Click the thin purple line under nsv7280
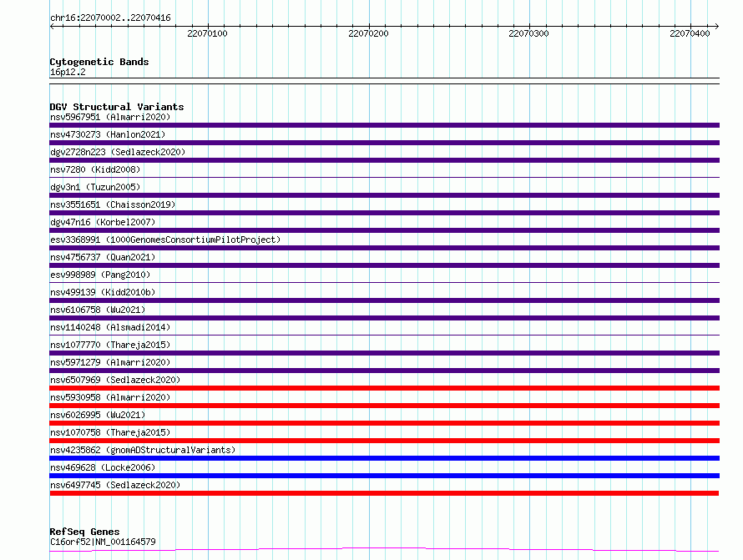The width and height of the screenshot is (743, 560). (x=384, y=177)
